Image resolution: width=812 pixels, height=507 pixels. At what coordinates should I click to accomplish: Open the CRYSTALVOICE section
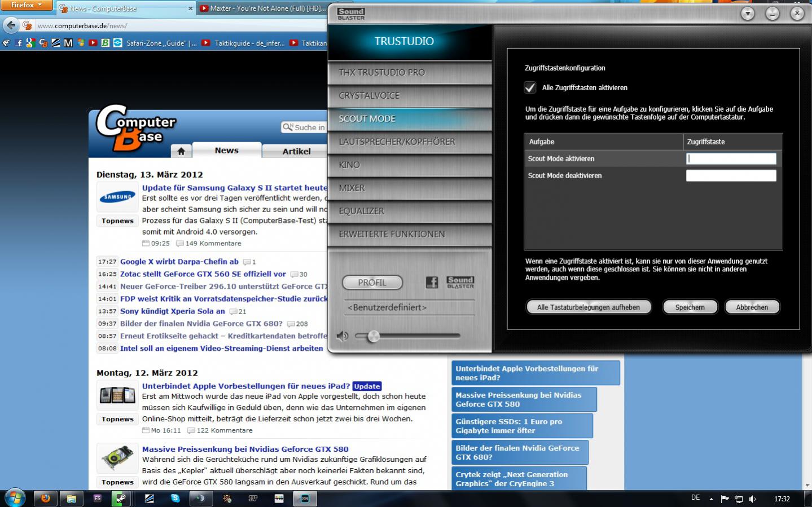pos(410,96)
